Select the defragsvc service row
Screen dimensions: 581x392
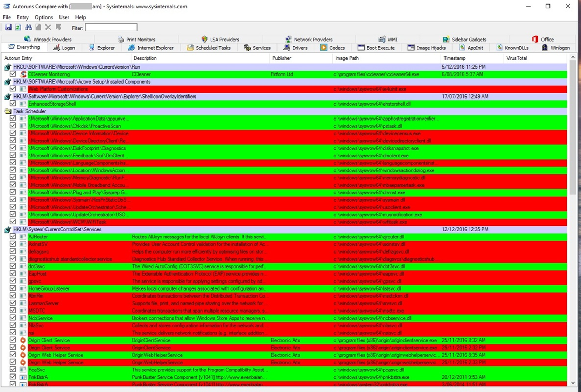285,251
